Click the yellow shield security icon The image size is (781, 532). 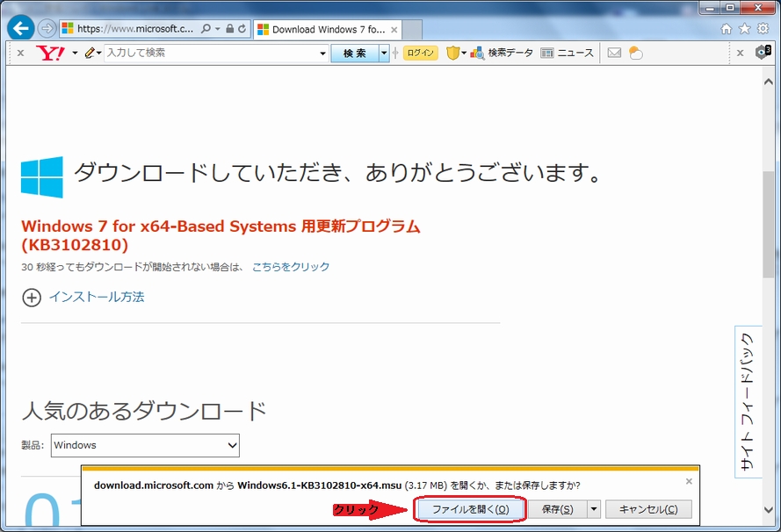(452, 53)
